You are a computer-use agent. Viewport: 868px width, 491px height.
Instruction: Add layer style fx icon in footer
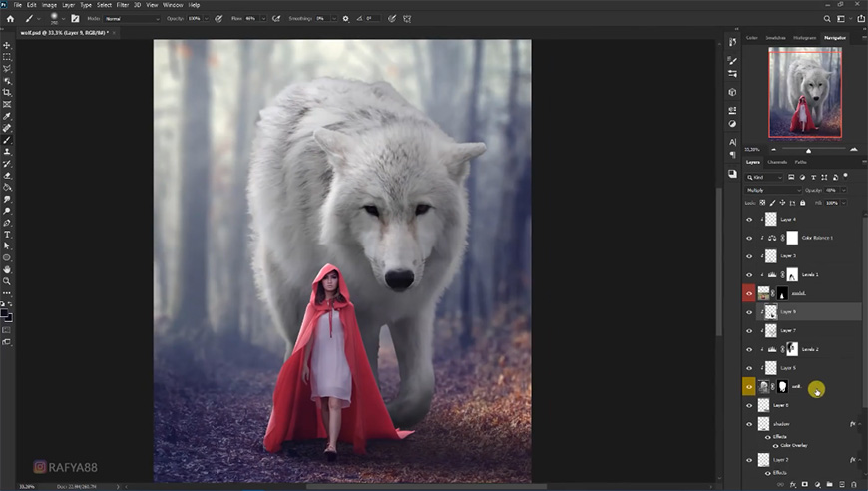pos(793,484)
